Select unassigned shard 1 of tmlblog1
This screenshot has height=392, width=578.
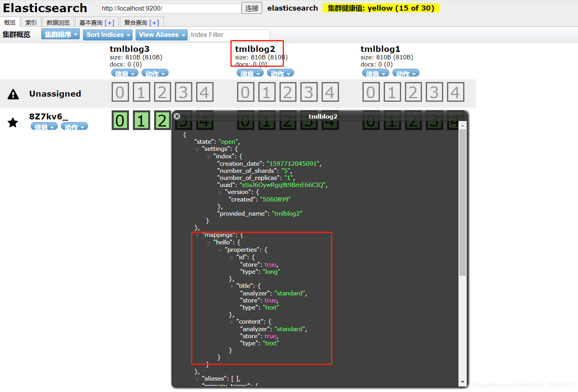392,92
